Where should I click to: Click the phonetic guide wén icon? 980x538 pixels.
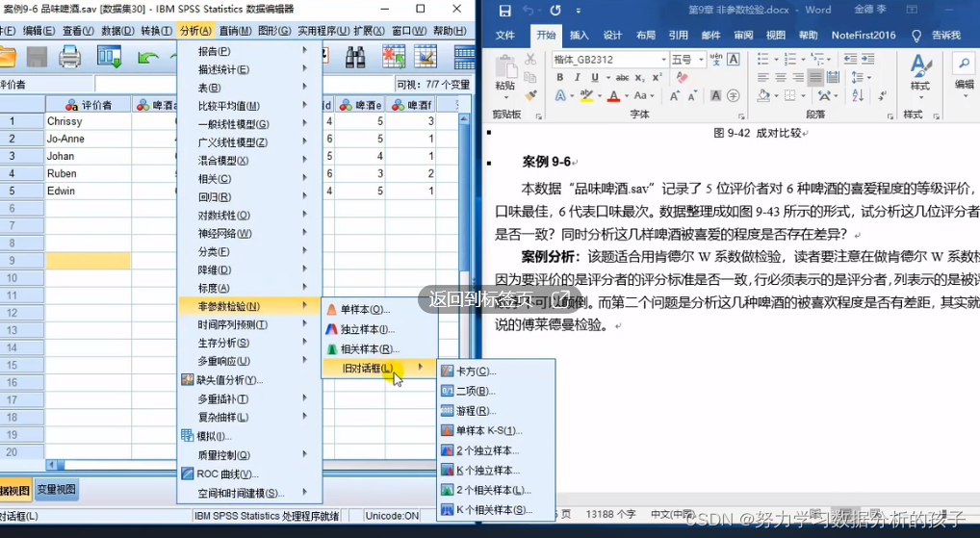[716, 60]
